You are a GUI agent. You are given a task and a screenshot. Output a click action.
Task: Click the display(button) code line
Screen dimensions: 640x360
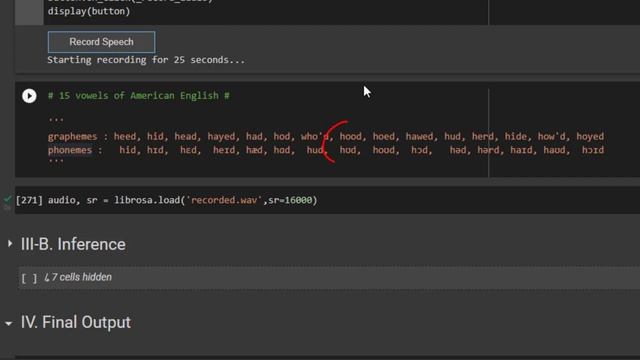point(89,11)
